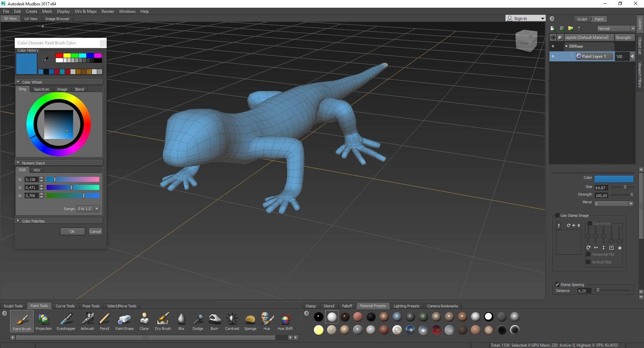The image size is (644, 348).
Task: Collapse the Diffuse channel tree
Action: (567, 46)
